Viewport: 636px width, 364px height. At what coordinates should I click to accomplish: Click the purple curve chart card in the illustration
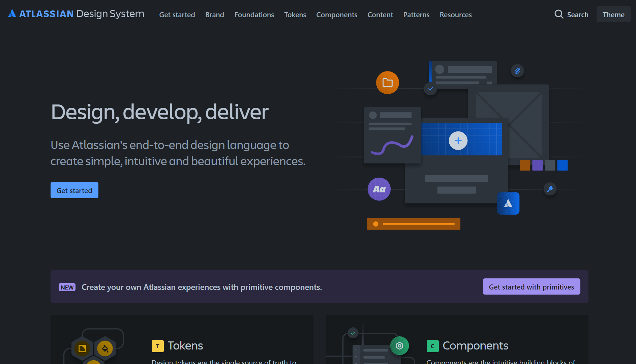pos(393,135)
